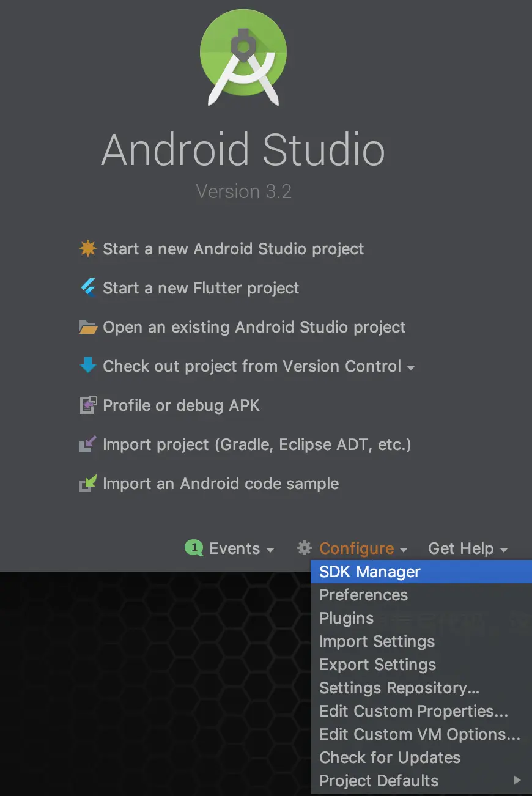Click the Import Android code sample icon
Viewport: 532px width, 796px height.
pos(88,483)
